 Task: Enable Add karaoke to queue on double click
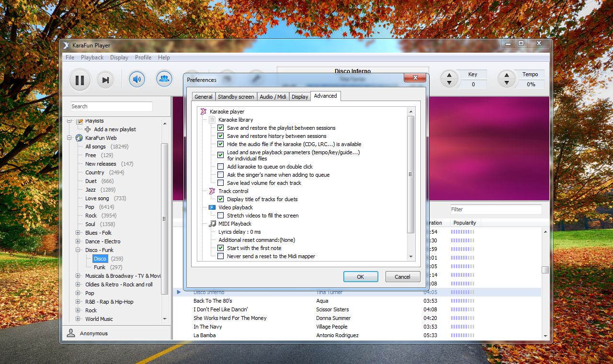pos(221,167)
